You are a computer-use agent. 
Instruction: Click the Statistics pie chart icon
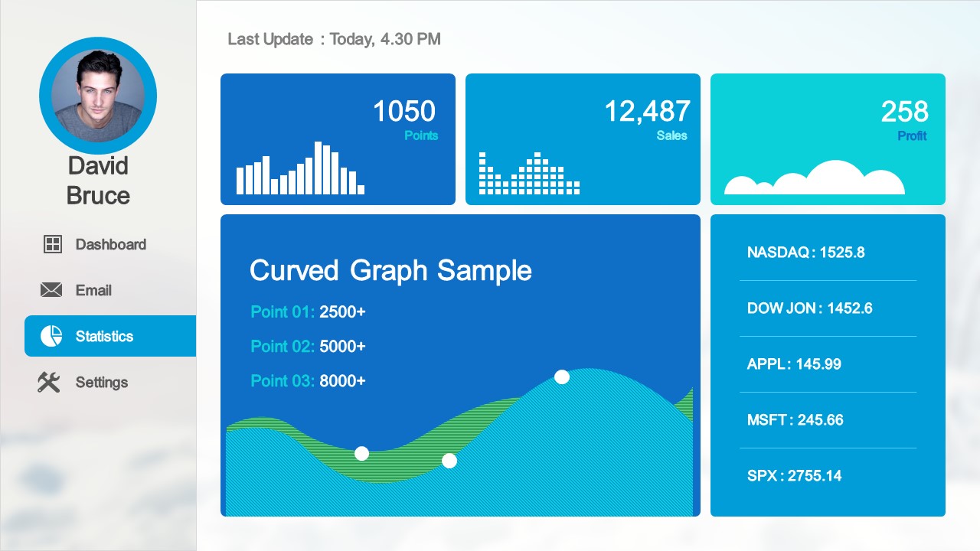point(51,336)
